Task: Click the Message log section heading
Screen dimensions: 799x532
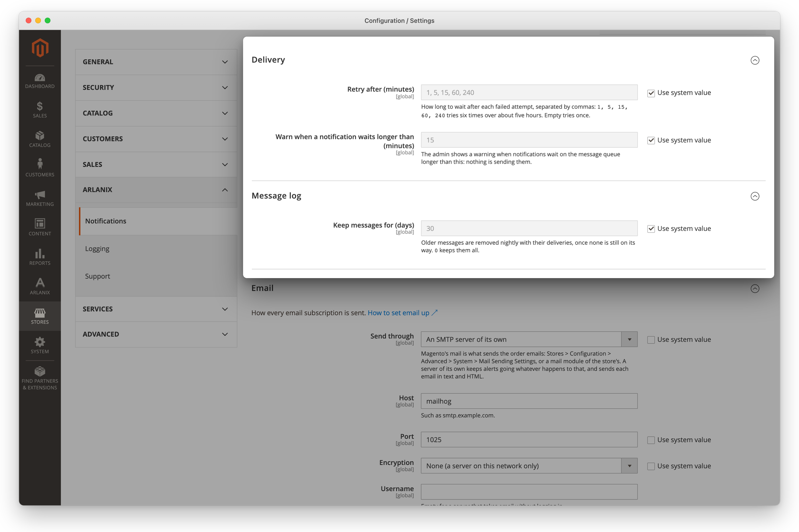Action: point(276,196)
